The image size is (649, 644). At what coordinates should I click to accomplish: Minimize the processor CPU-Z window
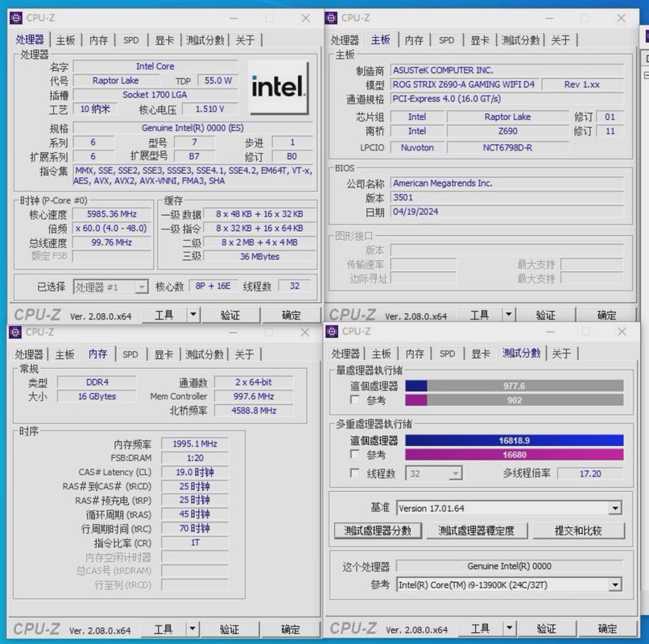click(x=234, y=19)
